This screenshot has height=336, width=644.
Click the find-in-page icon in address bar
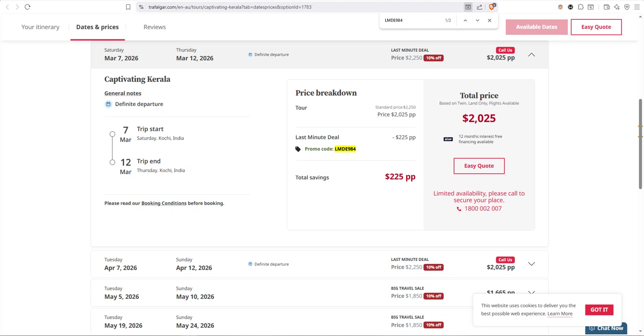[468, 7]
